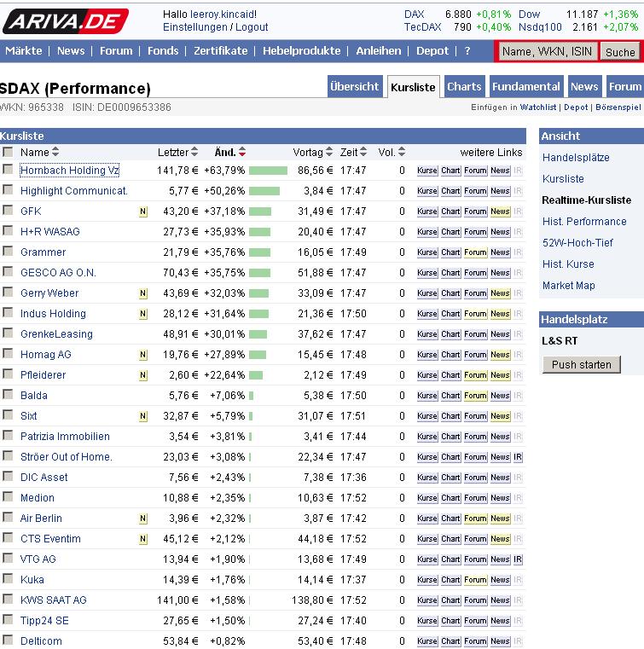Tick the Grammer row checkbox
This screenshot has height=649, width=644.
tap(8, 251)
